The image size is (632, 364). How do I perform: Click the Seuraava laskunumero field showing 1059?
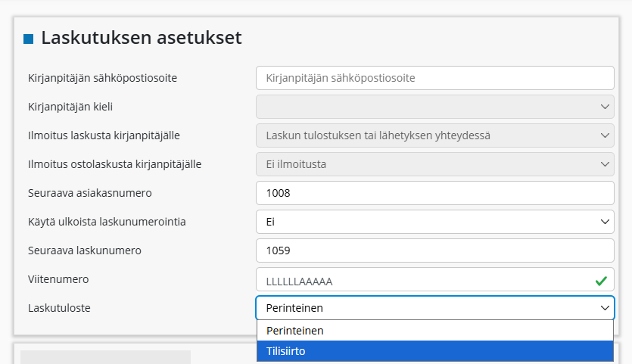(434, 250)
